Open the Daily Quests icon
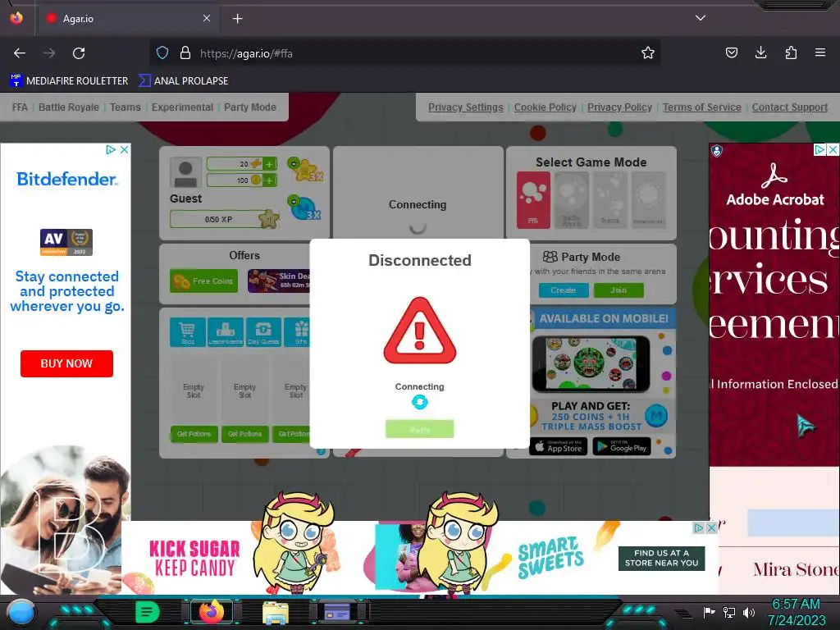840x630 pixels. (263, 332)
